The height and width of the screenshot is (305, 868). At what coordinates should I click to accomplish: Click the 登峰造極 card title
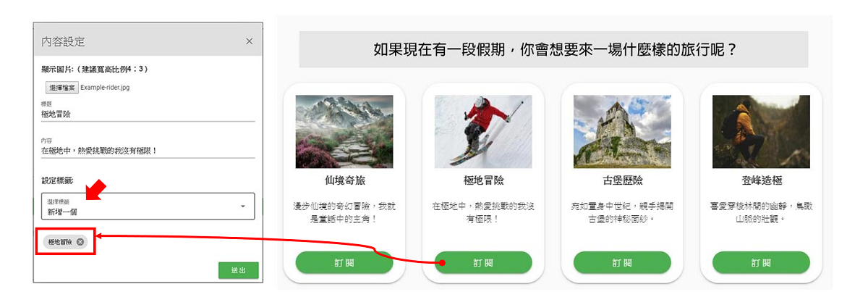[x=761, y=180]
